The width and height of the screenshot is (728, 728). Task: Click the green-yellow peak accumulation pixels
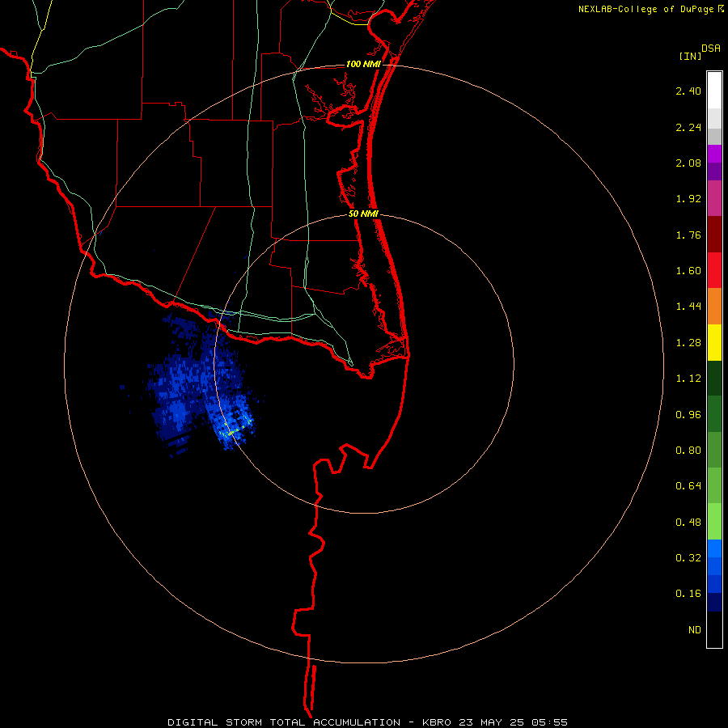tap(236, 429)
